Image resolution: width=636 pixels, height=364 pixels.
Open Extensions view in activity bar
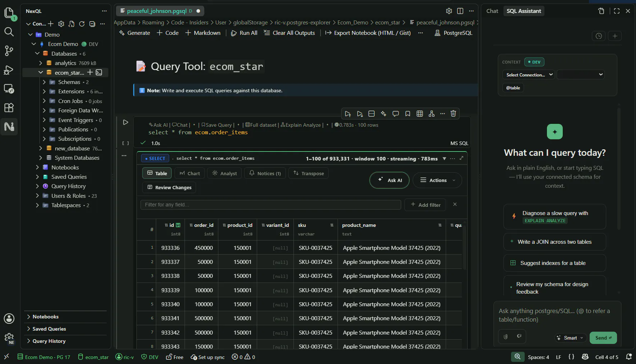tap(9, 107)
